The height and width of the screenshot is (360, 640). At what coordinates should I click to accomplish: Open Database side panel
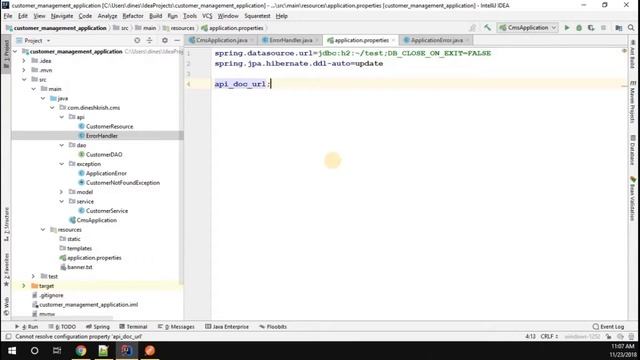632,150
